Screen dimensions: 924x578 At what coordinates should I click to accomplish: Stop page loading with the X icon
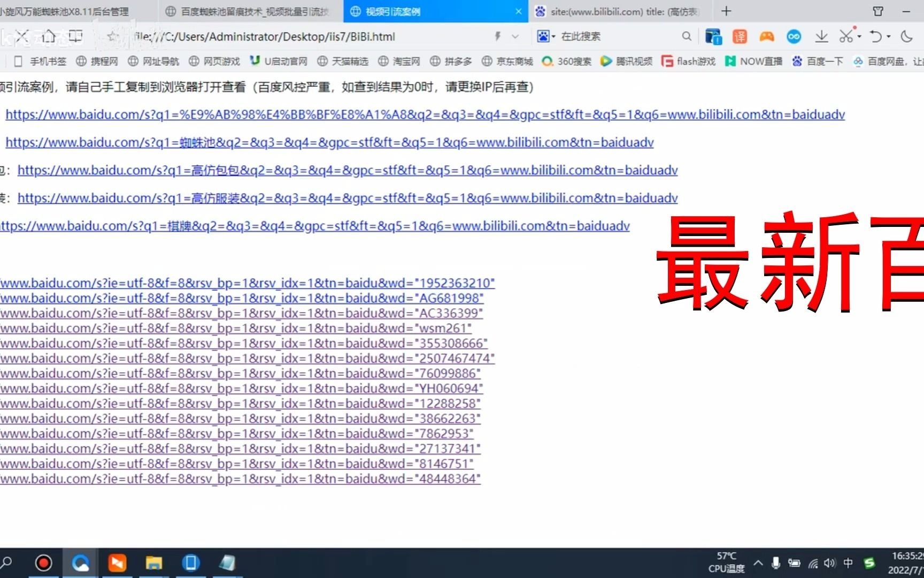pos(22,36)
